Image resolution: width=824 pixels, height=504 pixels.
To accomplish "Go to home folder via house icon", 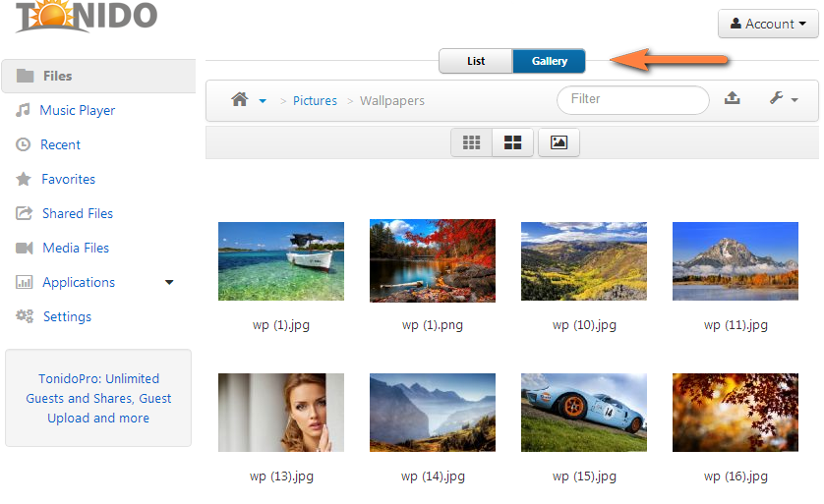I will pos(240,99).
